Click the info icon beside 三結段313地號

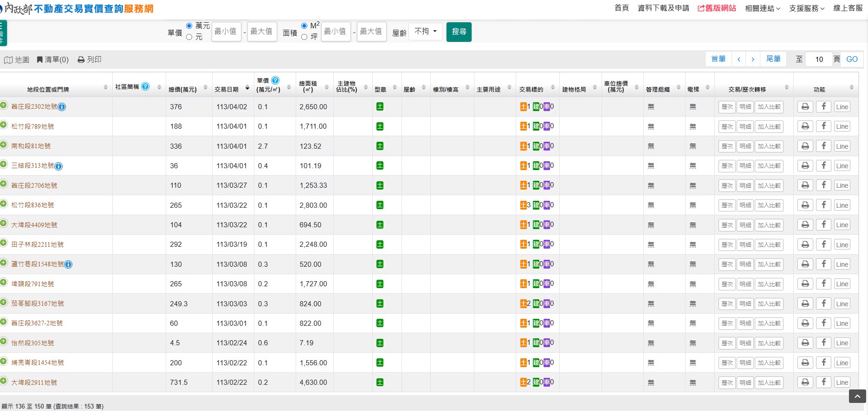coord(58,166)
